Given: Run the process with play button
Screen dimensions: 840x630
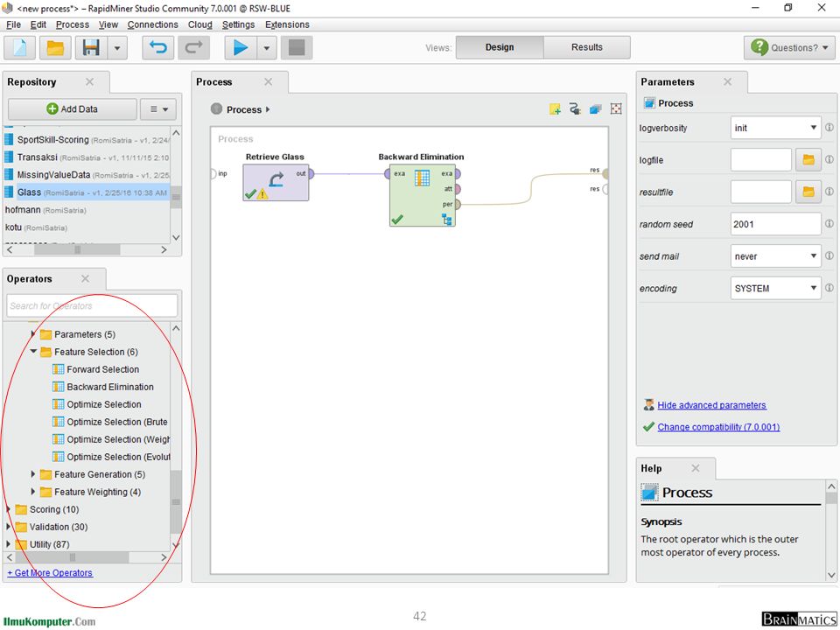Looking at the screenshot, I should [241, 47].
